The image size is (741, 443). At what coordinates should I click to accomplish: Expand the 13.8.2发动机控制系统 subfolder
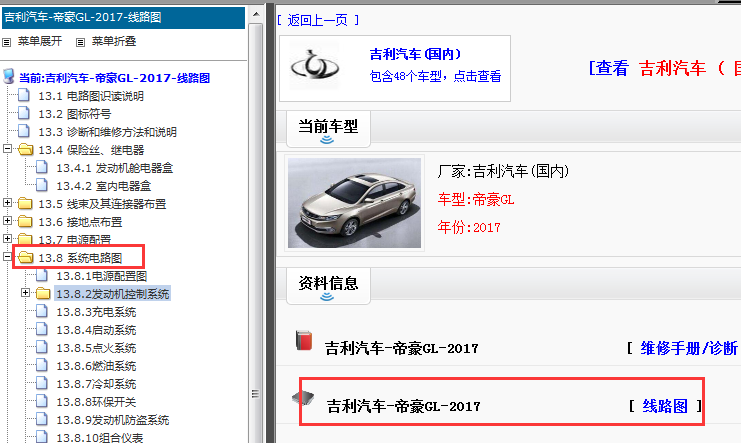(26, 293)
